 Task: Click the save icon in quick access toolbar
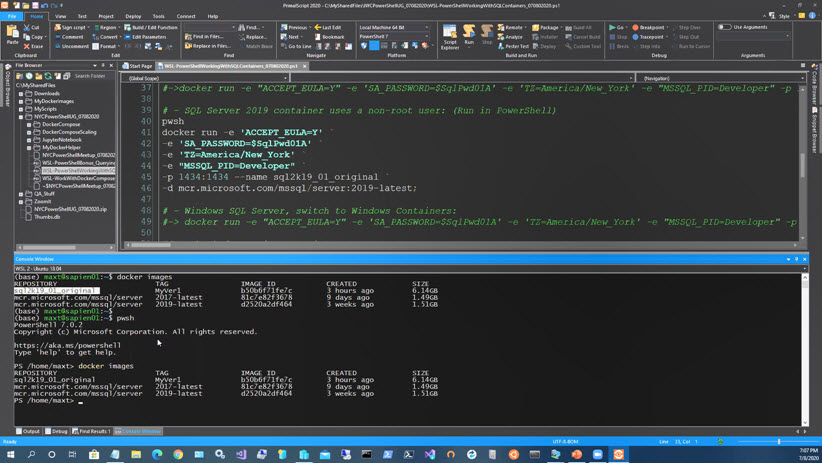coord(35,5)
